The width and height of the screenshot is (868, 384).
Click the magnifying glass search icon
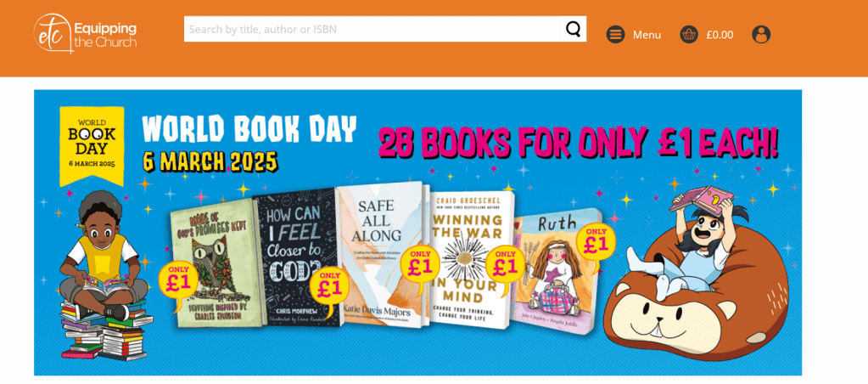pyautogui.click(x=574, y=29)
